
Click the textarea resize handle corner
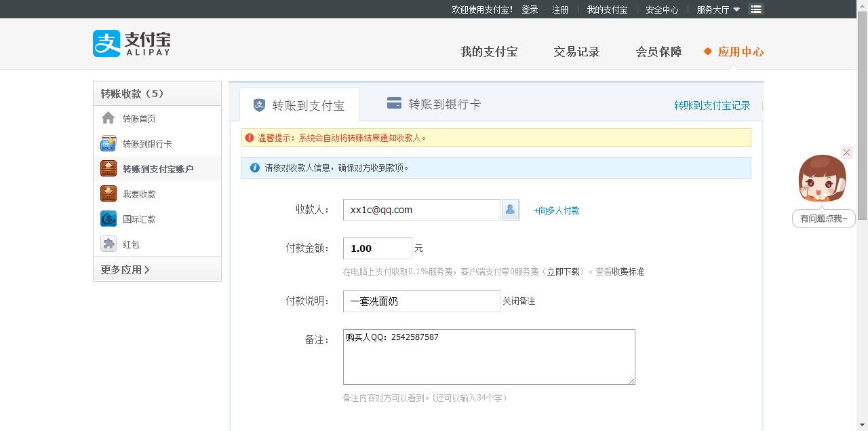631,381
